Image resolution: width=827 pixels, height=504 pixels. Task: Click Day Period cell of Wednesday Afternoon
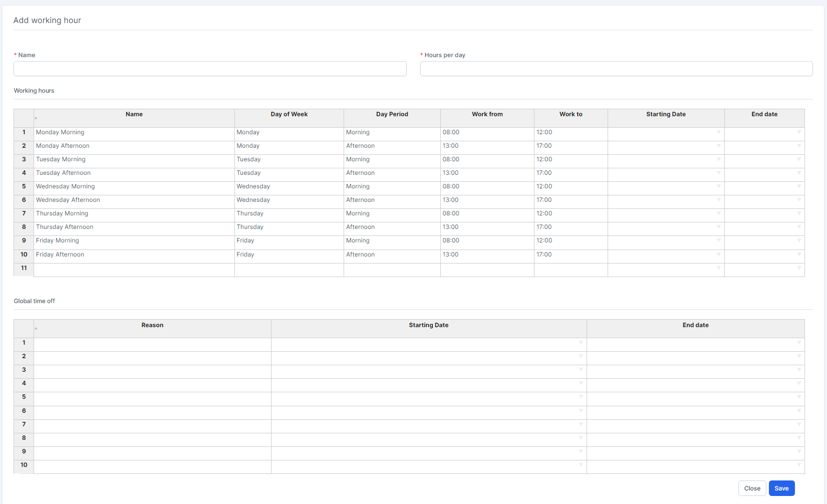[392, 200]
